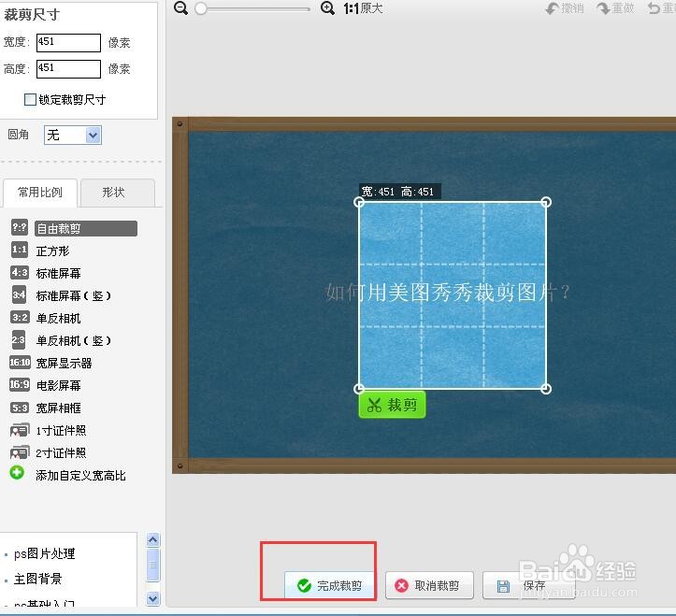The height and width of the screenshot is (616, 676).
Task: Select the 2寸证件照 ID photo icon
Action: [20, 452]
